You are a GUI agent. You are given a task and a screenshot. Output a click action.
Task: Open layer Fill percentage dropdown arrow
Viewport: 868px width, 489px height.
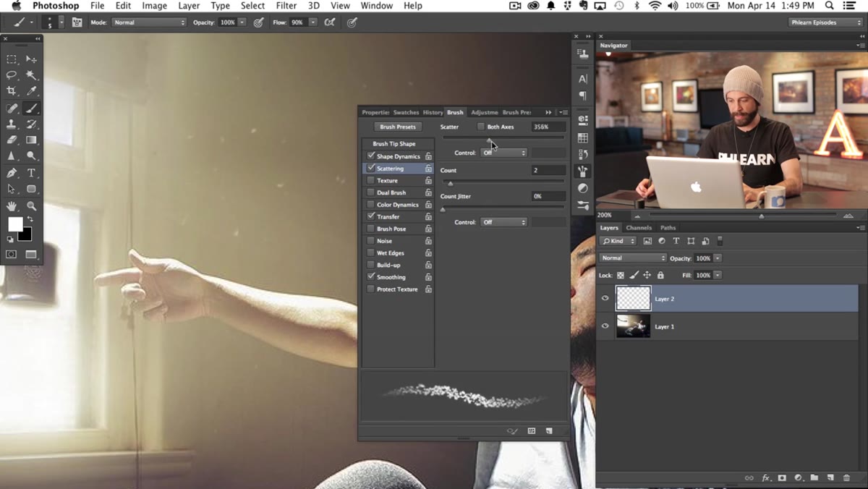pos(718,276)
